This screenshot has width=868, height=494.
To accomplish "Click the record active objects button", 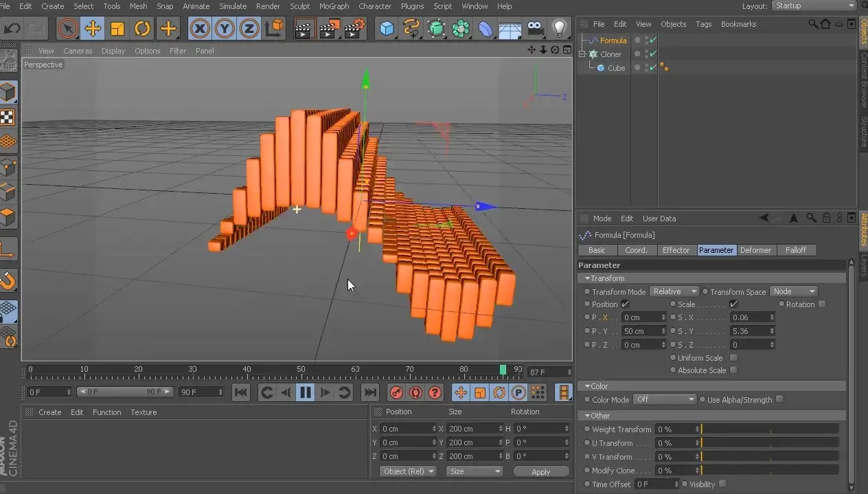I will point(396,392).
